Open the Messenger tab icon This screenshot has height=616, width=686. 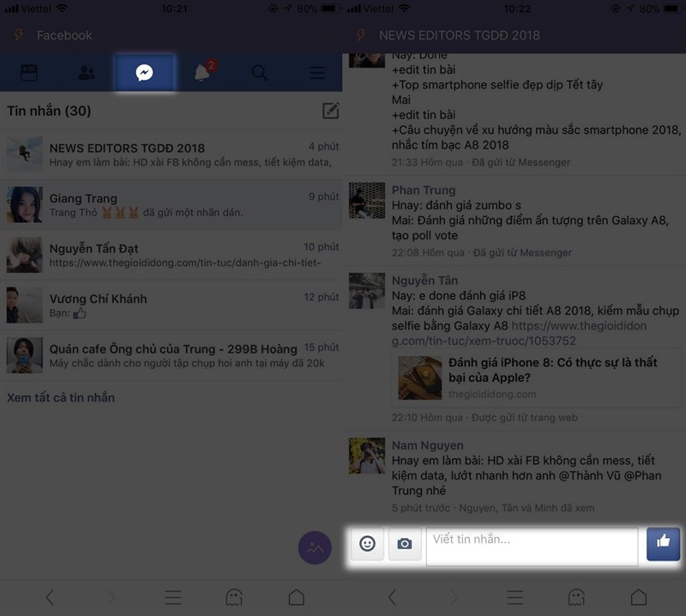(143, 72)
